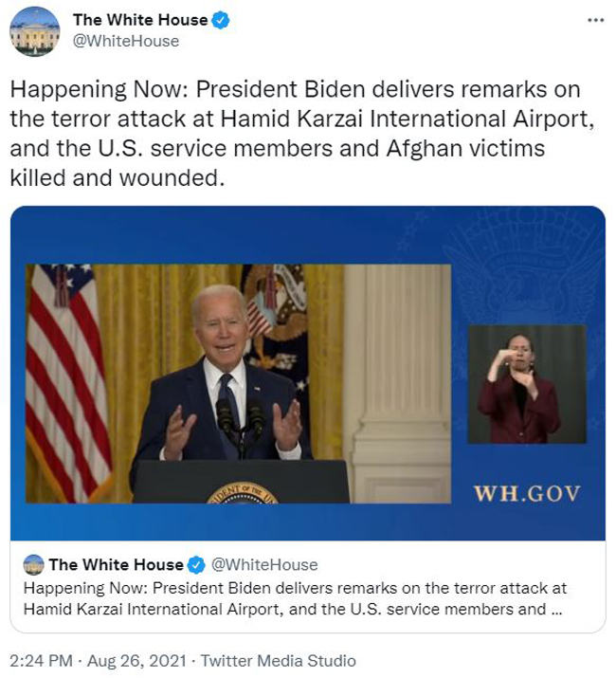Click The White House name in the quoted tweet
Viewport: 616px width, 678px height.
click(116, 565)
